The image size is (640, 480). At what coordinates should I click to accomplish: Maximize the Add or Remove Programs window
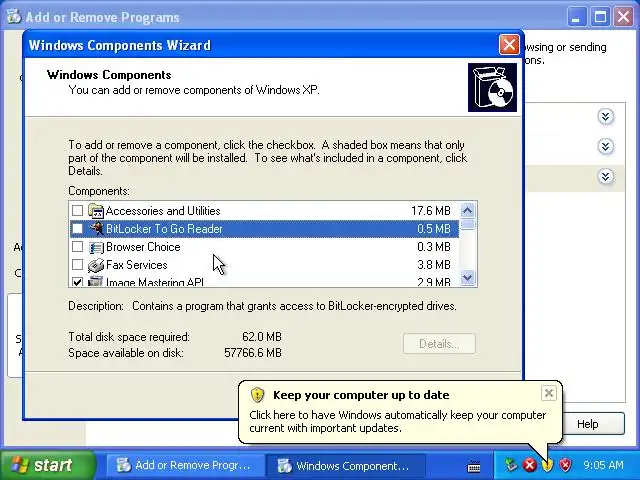(600, 17)
